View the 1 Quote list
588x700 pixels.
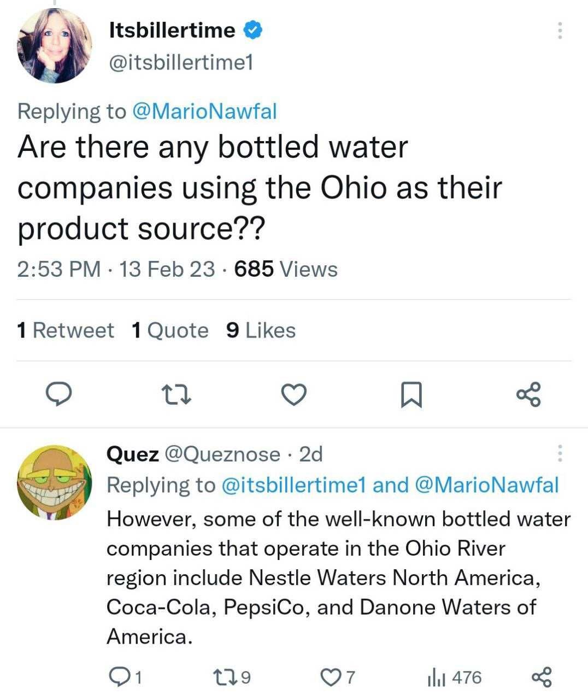click(x=170, y=330)
